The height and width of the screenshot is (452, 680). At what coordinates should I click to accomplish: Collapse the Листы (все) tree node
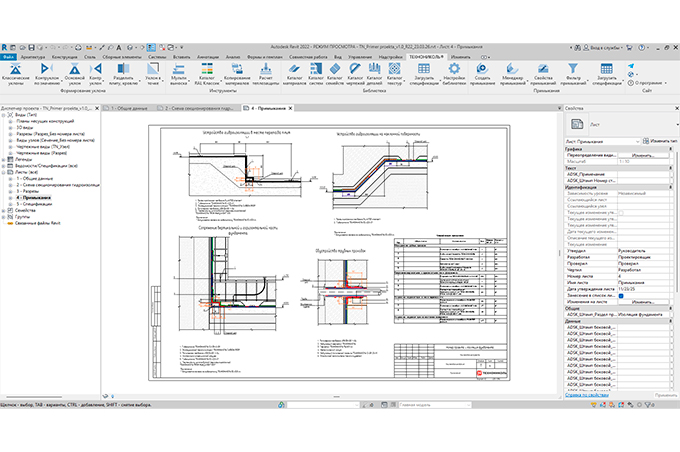click(5, 172)
